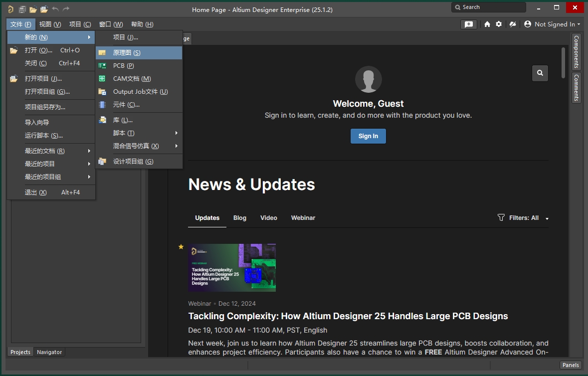Open the Comments side panel
Image resolution: width=588 pixels, height=376 pixels.
[x=576, y=87]
